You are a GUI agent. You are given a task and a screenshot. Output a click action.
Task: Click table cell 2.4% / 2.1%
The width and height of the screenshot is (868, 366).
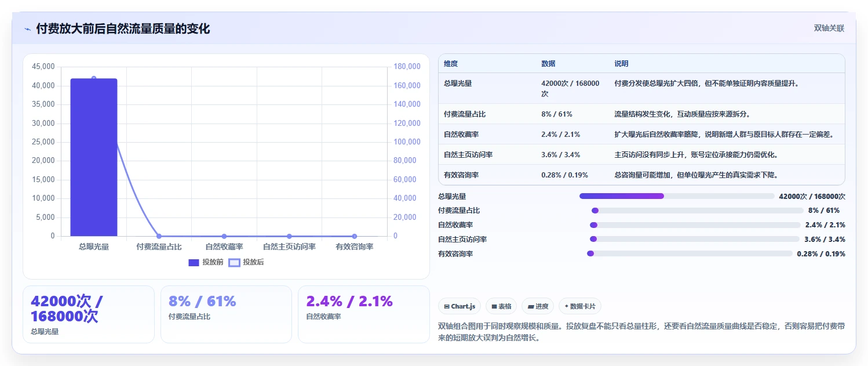click(x=560, y=135)
